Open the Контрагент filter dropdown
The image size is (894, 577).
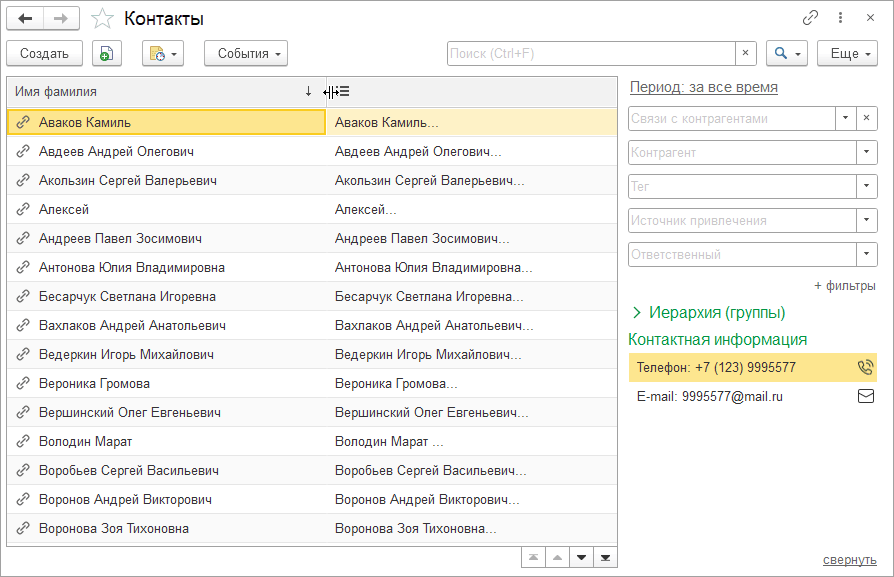click(x=866, y=153)
